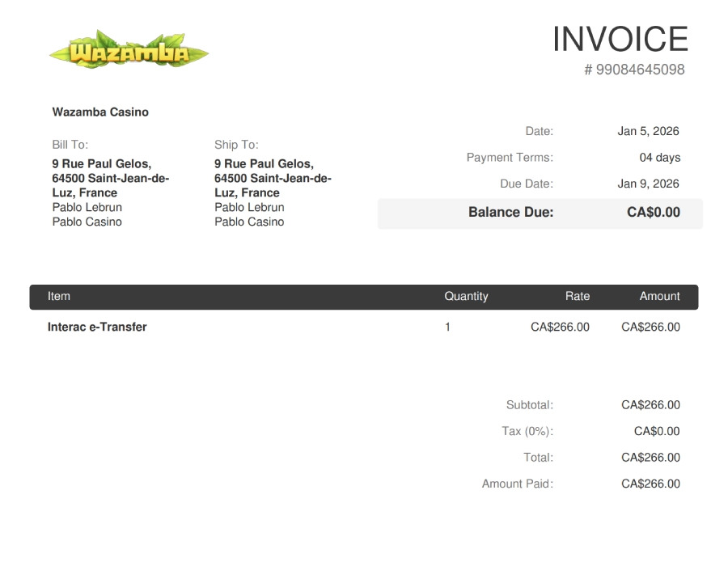Select Pablo Lebrun under Ship To
Viewport: 728px width, 562px height.
click(249, 207)
